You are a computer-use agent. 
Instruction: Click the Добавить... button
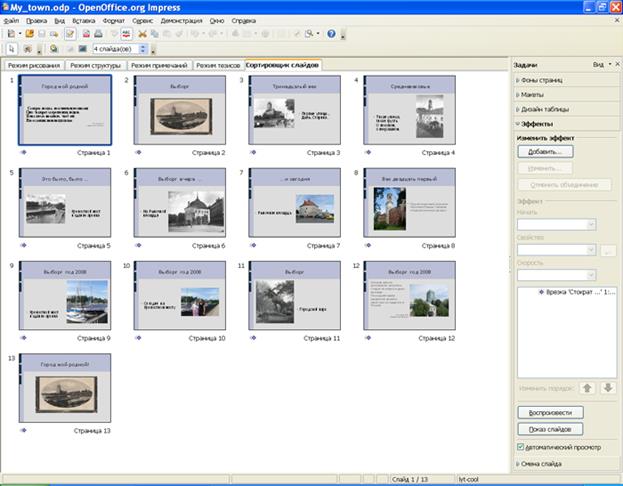(545, 151)
